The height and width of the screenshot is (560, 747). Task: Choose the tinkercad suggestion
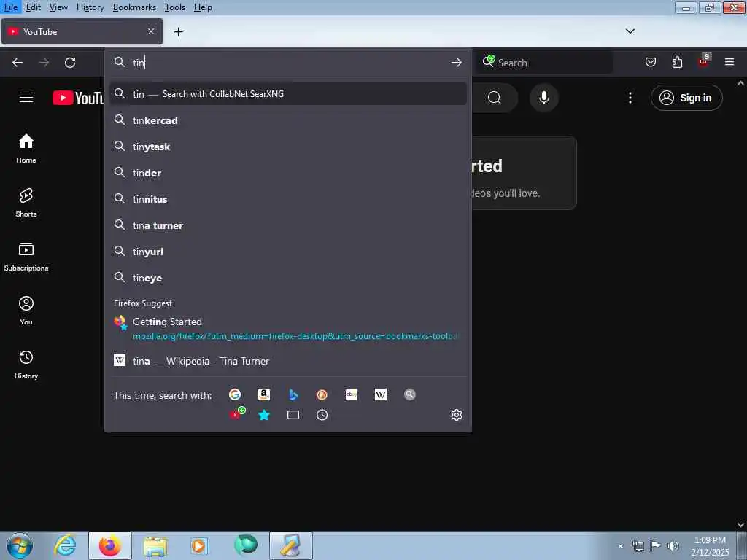pyautogui.click(x=288, y=120)
